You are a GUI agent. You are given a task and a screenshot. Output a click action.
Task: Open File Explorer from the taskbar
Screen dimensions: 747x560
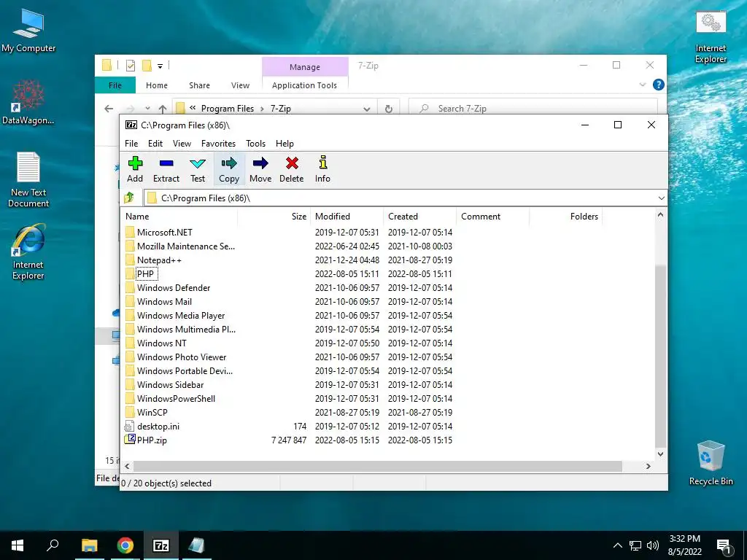point(89,545)
